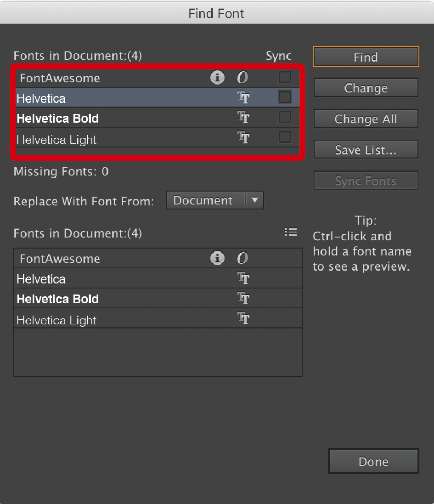Toggle the Sync checkbox for Helvetica
434x504 pixels.
point(285,97)
